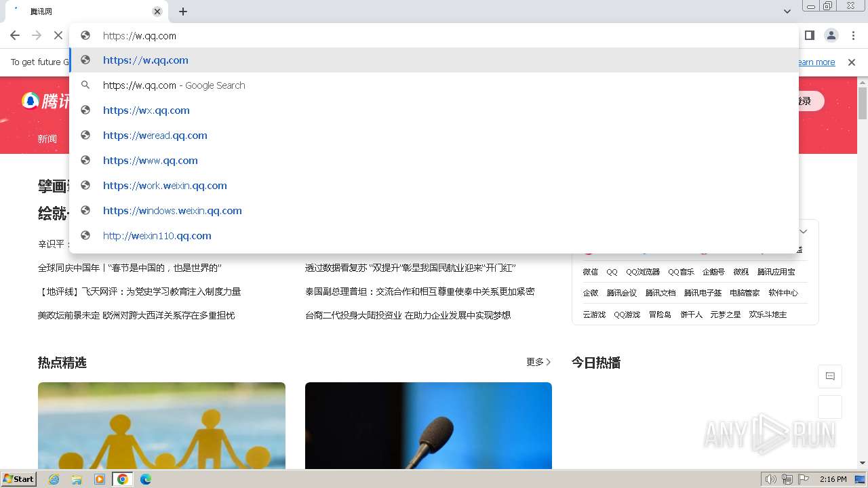Click the feedback chat bubble icon
Screen dimensions: 868x488
tap(830, 376)
